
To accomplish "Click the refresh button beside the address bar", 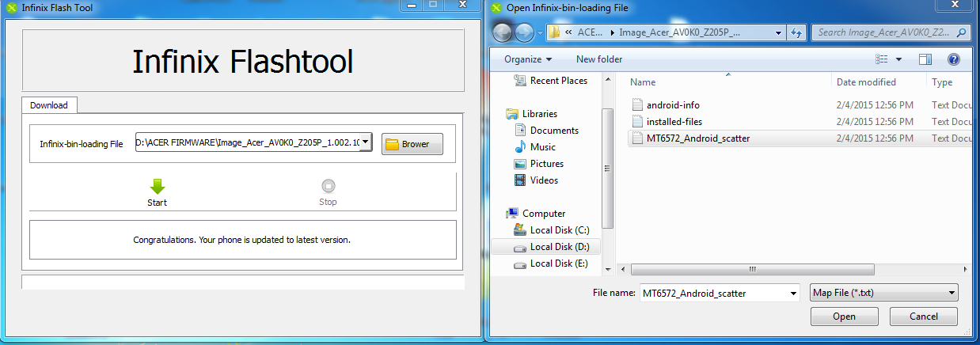I will pos(796,32).
